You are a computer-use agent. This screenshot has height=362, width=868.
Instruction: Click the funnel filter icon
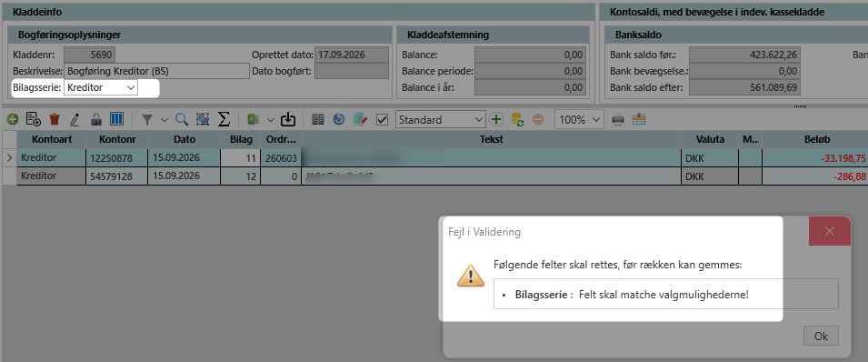147,119
